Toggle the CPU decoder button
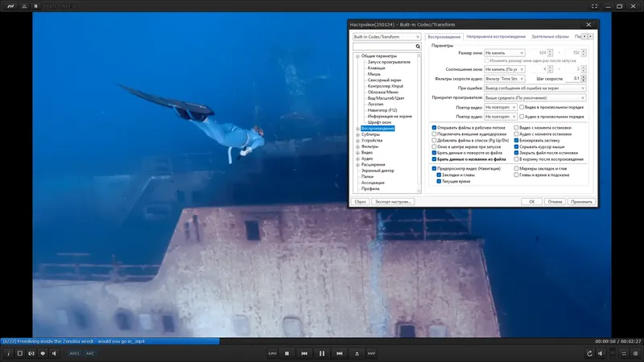This screenshot has height=362, width=644. [272, 353]
